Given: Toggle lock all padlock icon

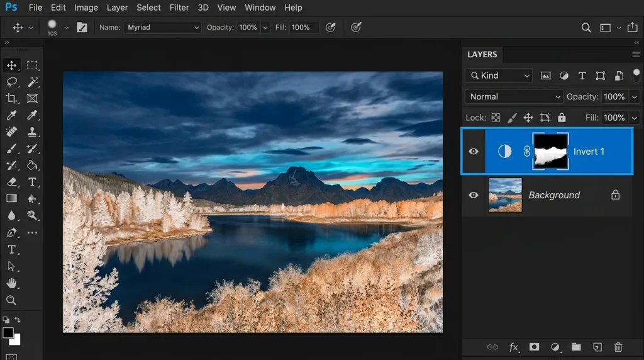Looking at the screenshot, I should (562, 118).
